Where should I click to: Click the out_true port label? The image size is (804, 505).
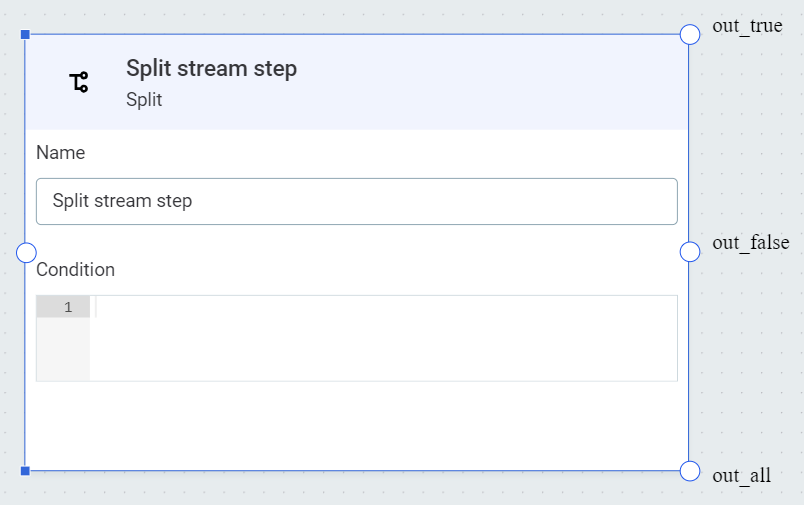click(x=747, y=26)
